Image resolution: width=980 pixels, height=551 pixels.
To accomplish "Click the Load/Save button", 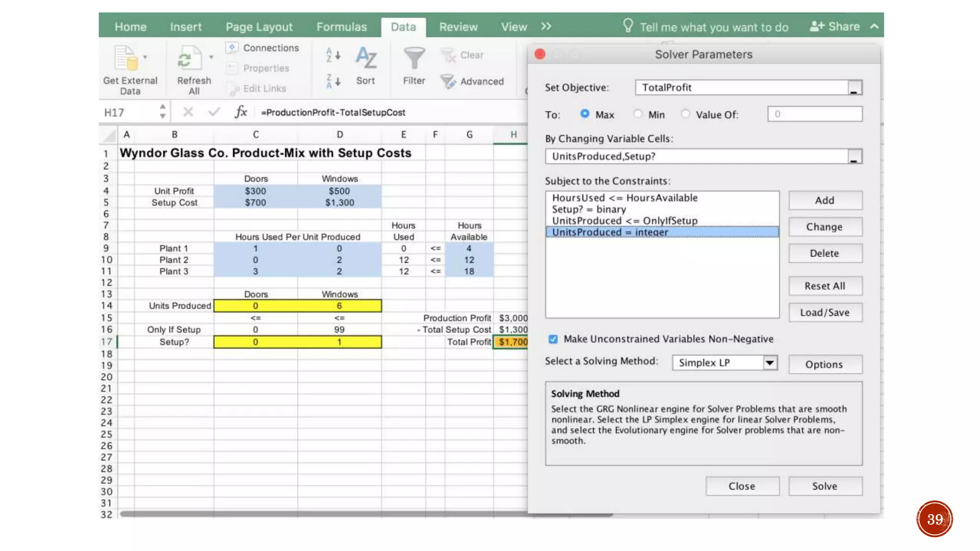I will (x=825, y=312).
